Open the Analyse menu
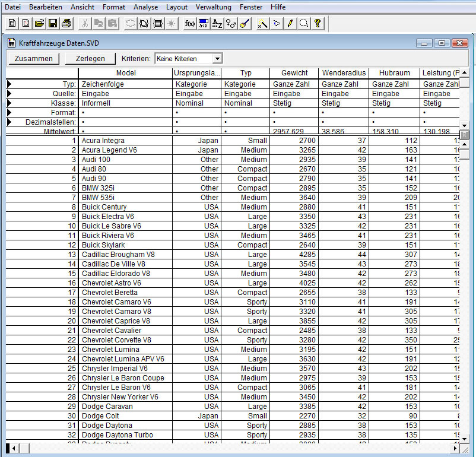The height and width of the screenshot is (457, 476). point(146,7)
